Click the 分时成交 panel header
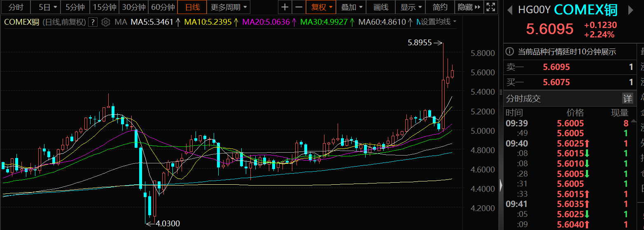 (x=523, y=99)
